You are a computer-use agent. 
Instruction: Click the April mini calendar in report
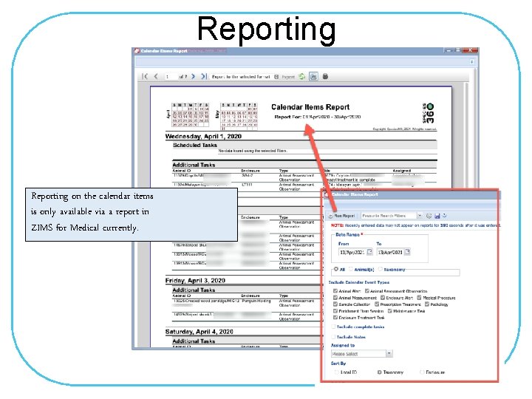pyautogui.click(x=187, y=115)
